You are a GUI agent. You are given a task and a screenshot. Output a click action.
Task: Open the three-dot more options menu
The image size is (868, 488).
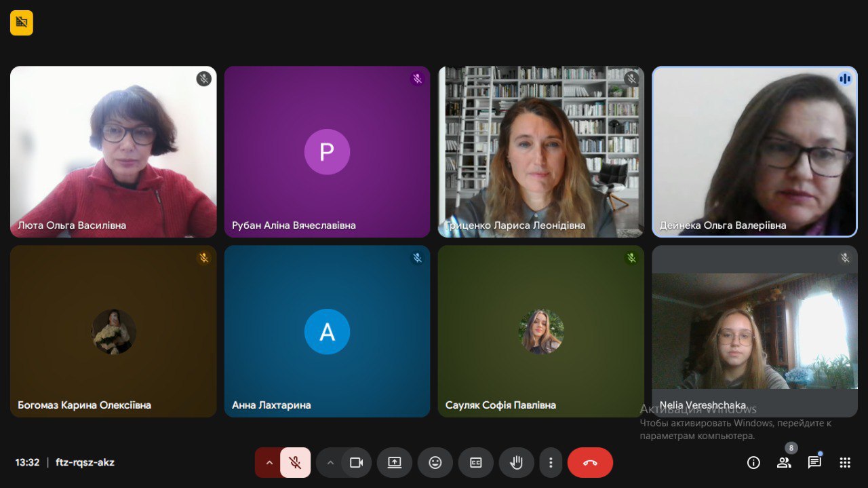pos(551,463)
